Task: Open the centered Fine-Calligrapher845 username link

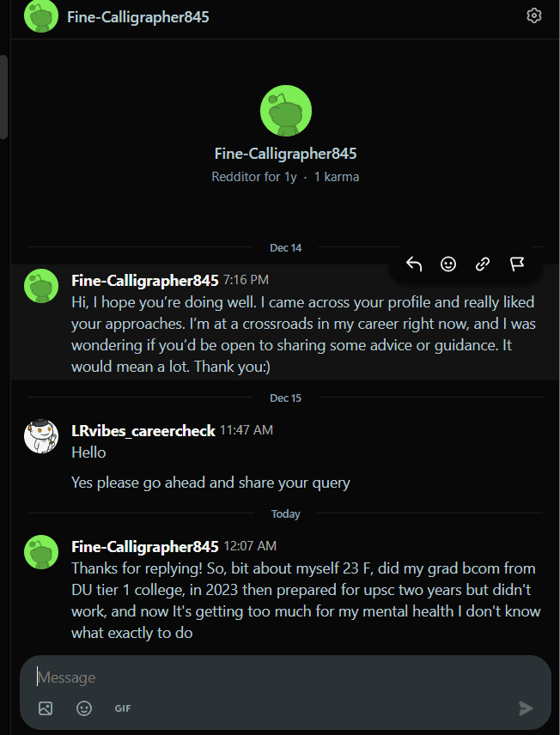Action: 285,154
